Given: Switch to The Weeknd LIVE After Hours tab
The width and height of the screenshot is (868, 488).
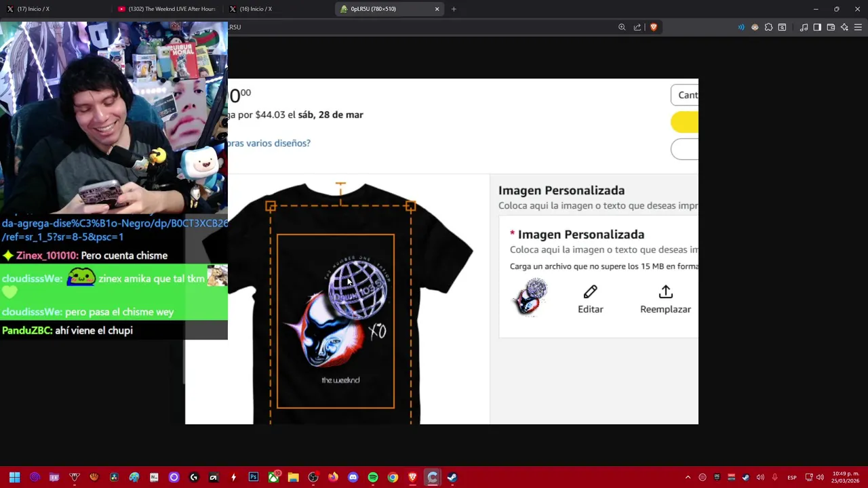Looking at the screenshot, I should tap(167, 9).
